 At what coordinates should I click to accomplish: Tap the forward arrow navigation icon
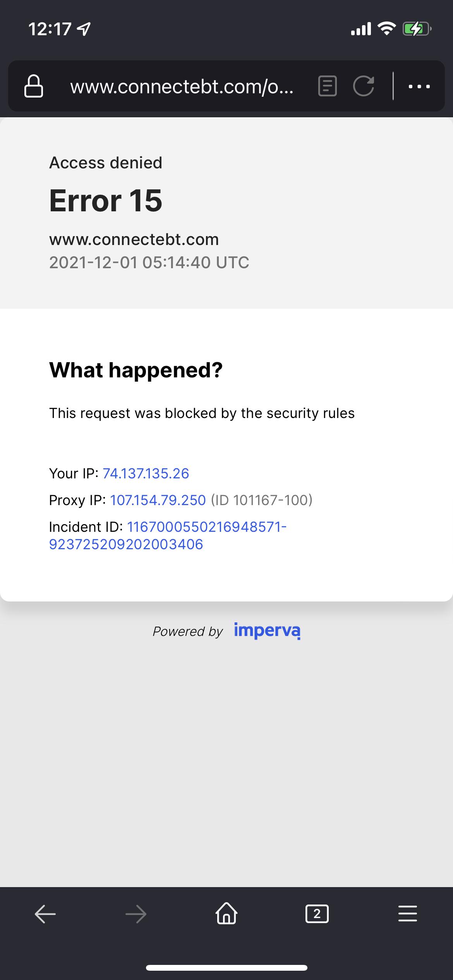coord(136,914)
